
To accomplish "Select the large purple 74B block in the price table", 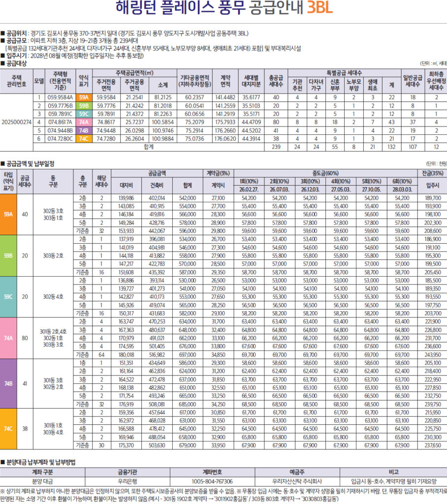I will click(x=8, y=382).
